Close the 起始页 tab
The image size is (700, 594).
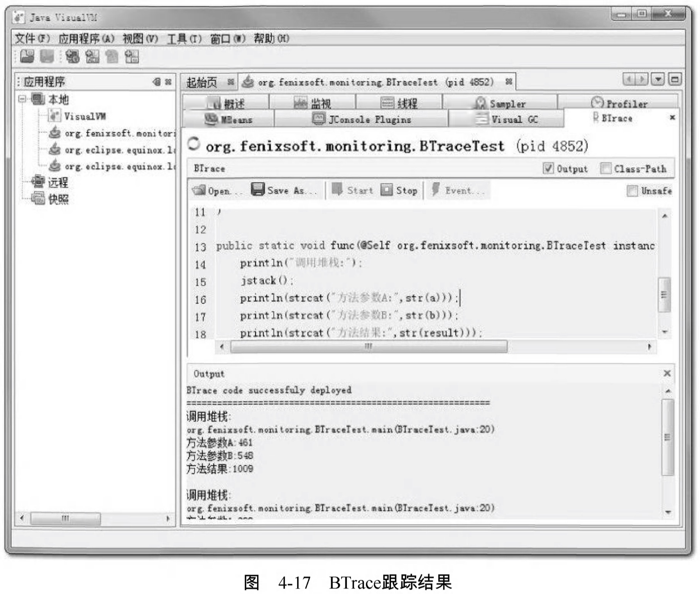tap(230, 82)
